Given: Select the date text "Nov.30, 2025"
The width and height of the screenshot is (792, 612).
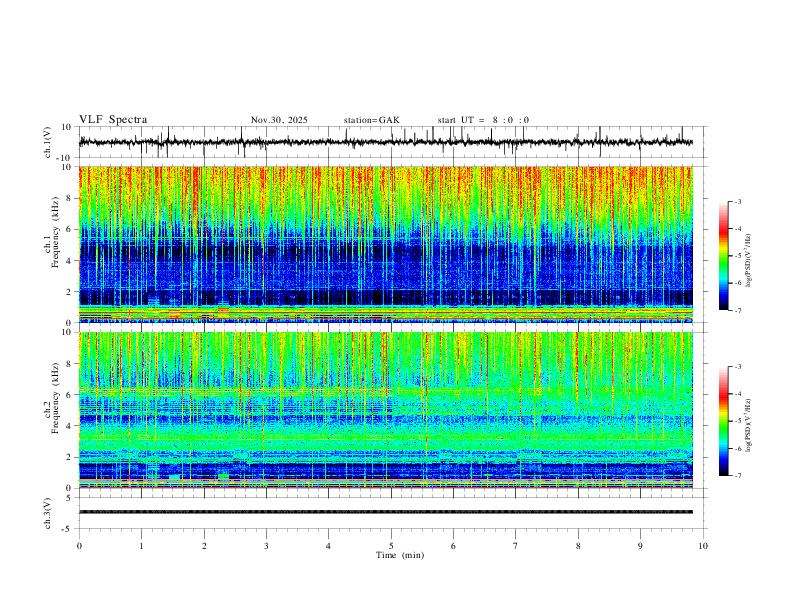Looking at the screenshot, I should (279, 120).
